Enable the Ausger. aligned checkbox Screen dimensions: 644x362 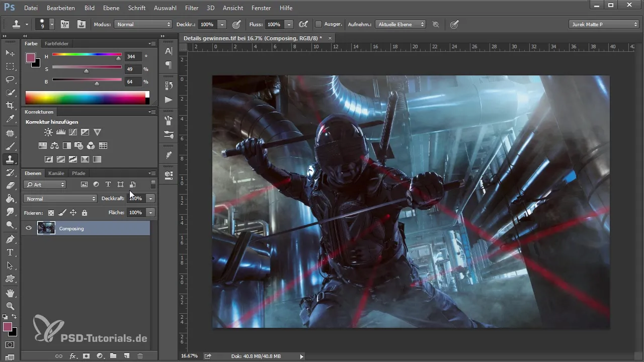318,24
